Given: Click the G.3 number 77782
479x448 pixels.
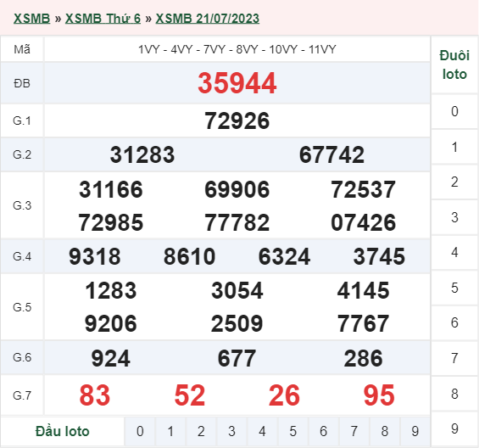Looking at the screenshot, I should [x=237, y=222].
